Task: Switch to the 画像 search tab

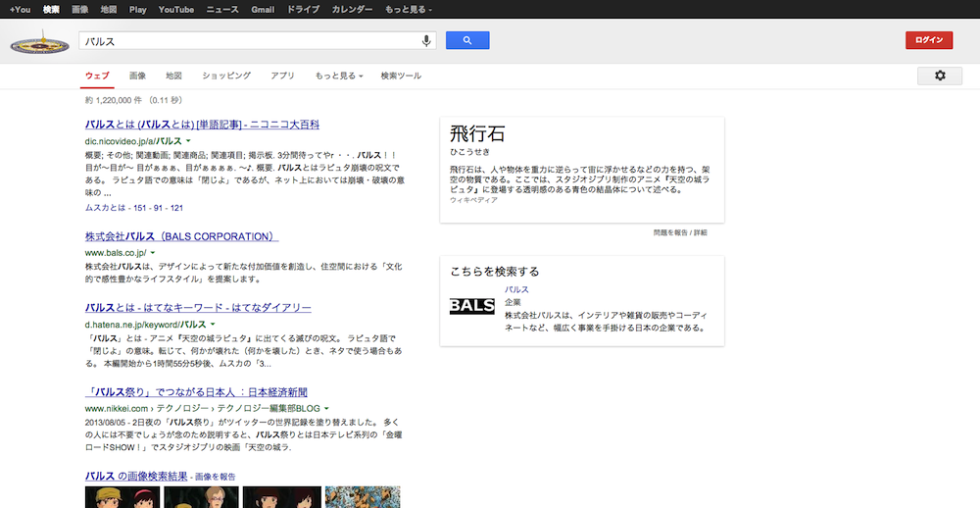Action: pyautogui.click(x=137, y=76)
